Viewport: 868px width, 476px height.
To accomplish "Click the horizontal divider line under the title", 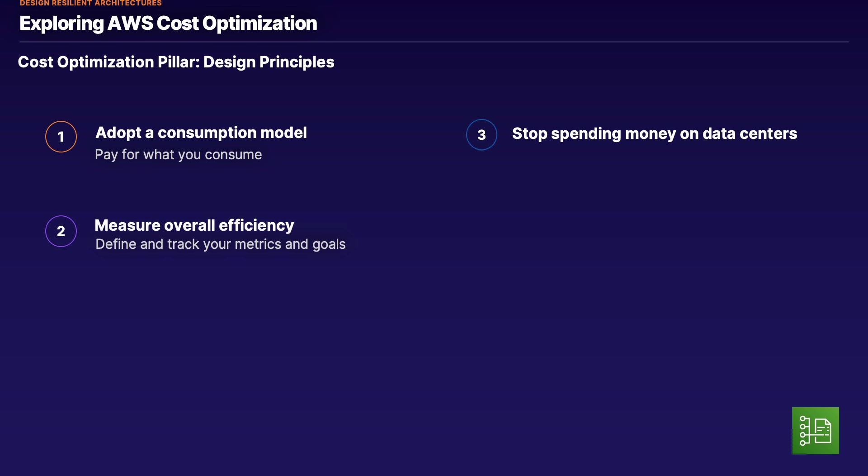I will pyautogui.click(x=434, y=42).
